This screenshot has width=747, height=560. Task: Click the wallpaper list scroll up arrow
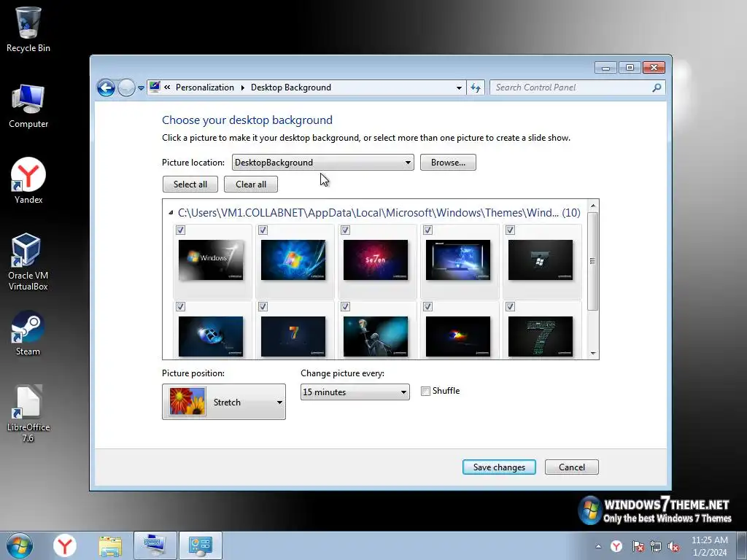coord(593,206)
